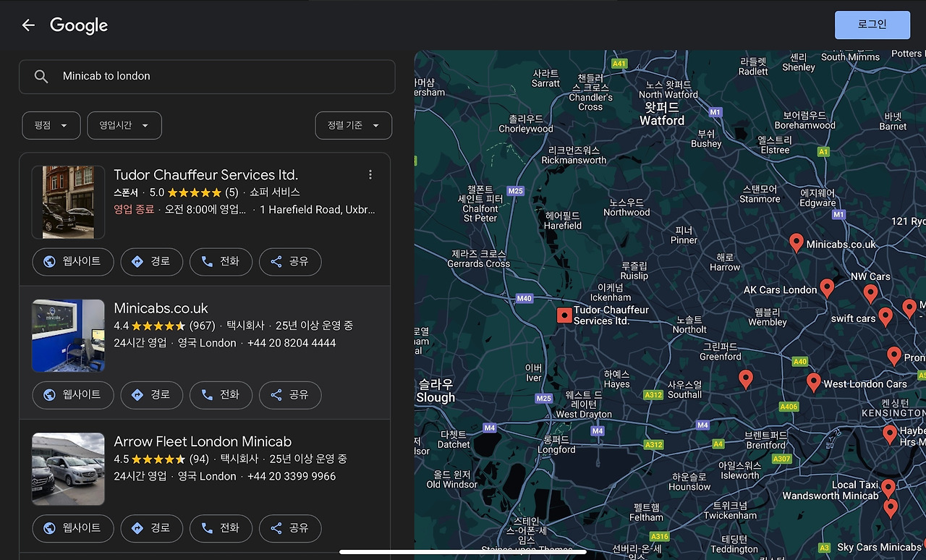The height and width of the screenshot is (560, 926).
Task: Click the Slough label on the map
Action: click(436, 391)
